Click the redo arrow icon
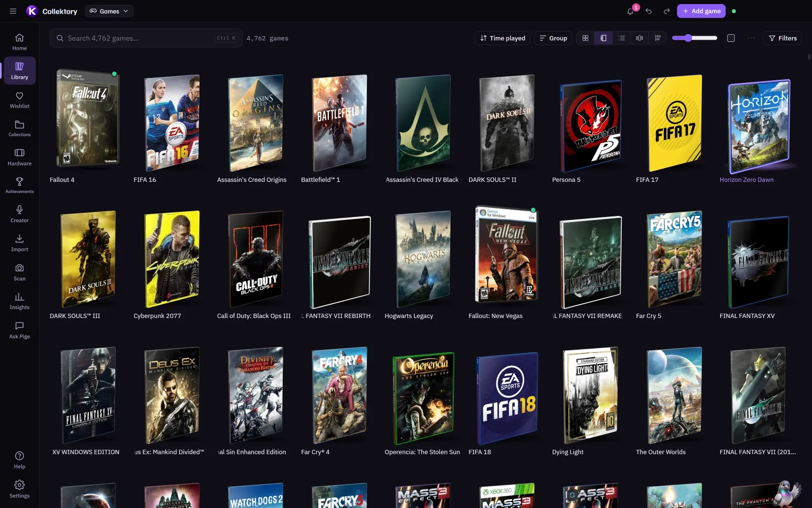Image resolution: width=812 pixels, height=508 pixels. [x=667, y=11]
